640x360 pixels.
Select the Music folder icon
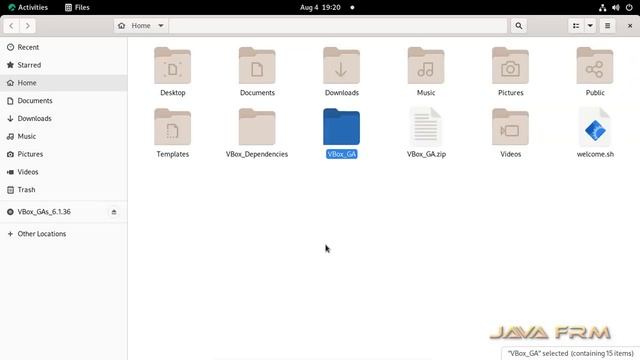tap(426, 66)
